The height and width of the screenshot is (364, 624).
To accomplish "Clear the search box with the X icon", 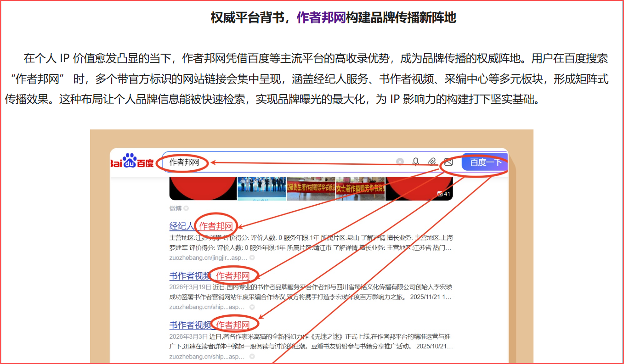I will click(x=400, y=162).
